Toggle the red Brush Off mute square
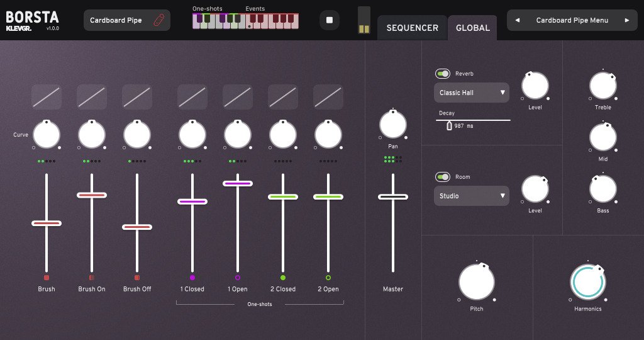This screenshot has height=340, width=644. tap(137, 278)
